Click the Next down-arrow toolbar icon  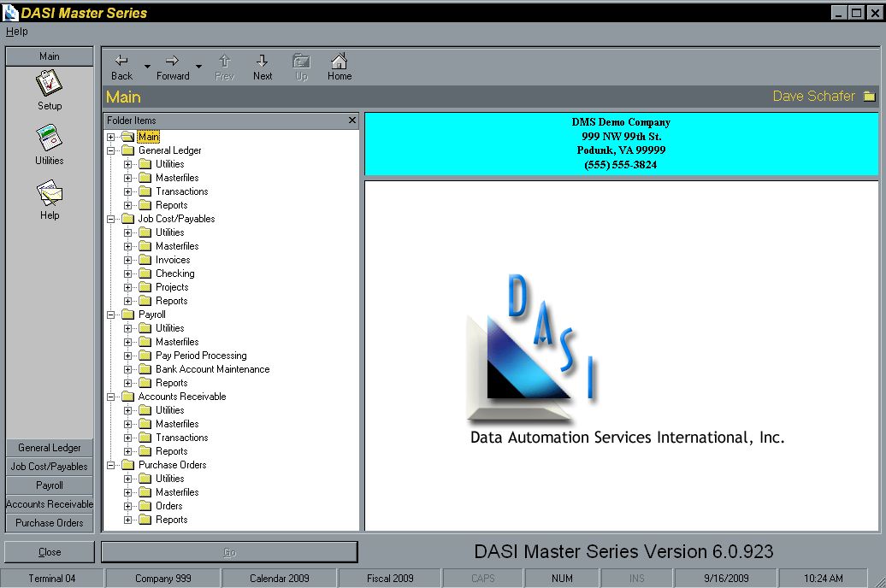click(263, 61)
